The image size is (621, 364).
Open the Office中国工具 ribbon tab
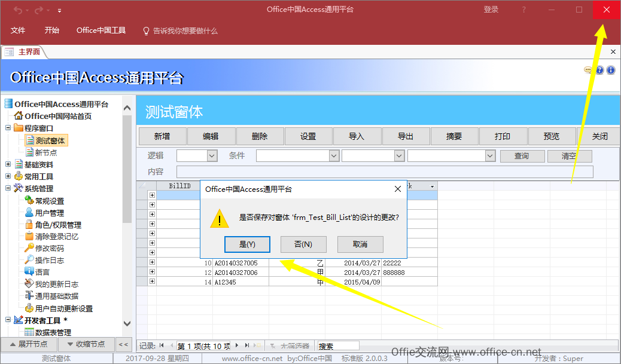[101, 30]
